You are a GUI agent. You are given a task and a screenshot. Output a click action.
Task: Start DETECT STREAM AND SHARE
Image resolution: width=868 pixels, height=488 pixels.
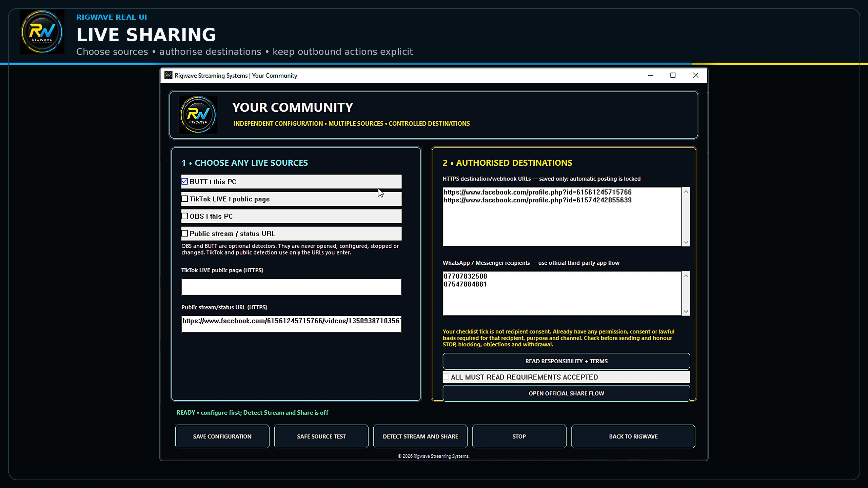(x=420, y=436)
